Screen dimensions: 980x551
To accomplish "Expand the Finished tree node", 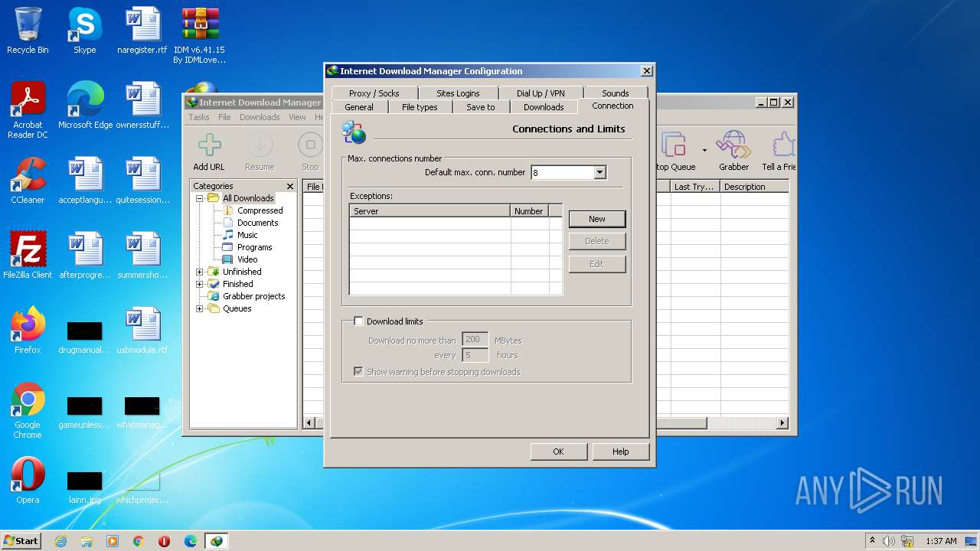I will [200, 284].
